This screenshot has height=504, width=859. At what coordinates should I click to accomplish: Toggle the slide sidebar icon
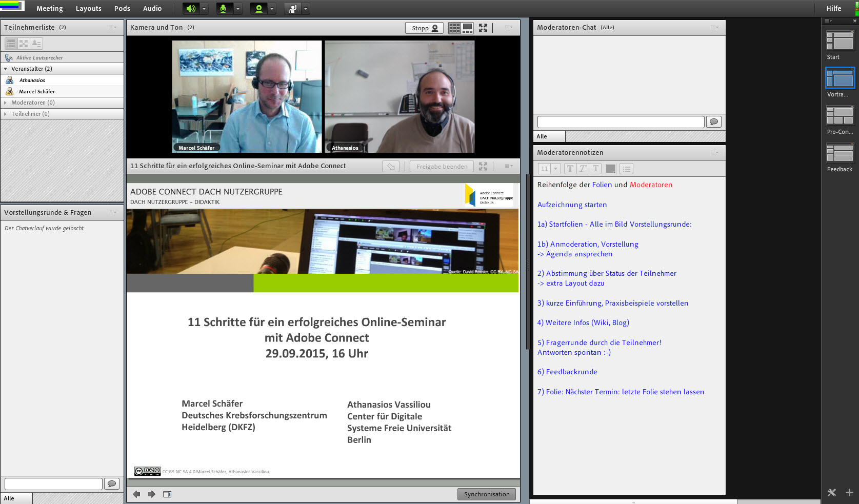167,494
